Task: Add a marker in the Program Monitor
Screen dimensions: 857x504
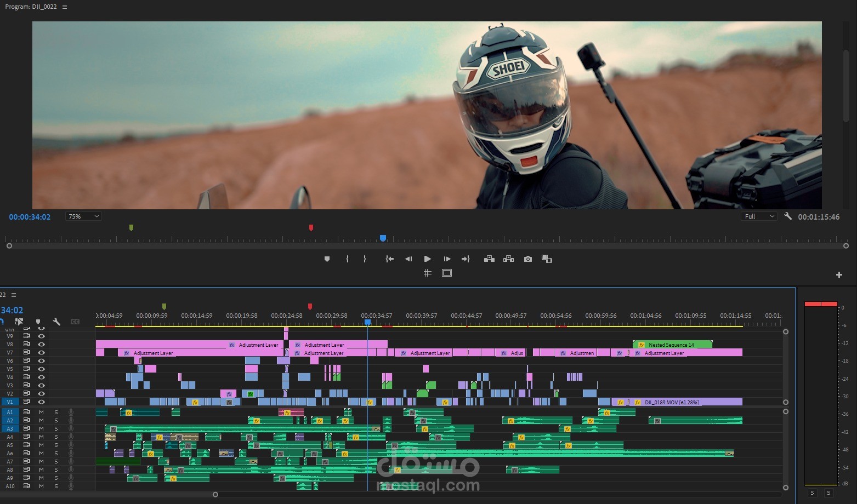Action: tap(327, 259)
